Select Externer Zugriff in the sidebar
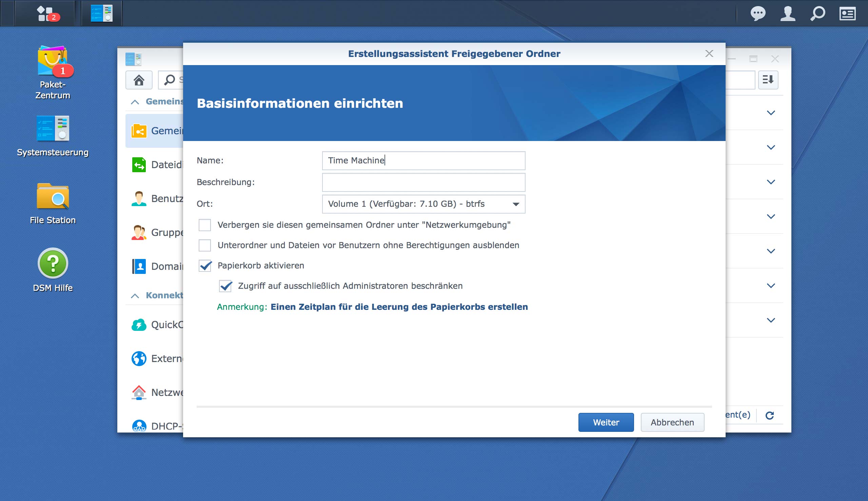The height and width of the screenshot is (501, 868). click(154, 359)
